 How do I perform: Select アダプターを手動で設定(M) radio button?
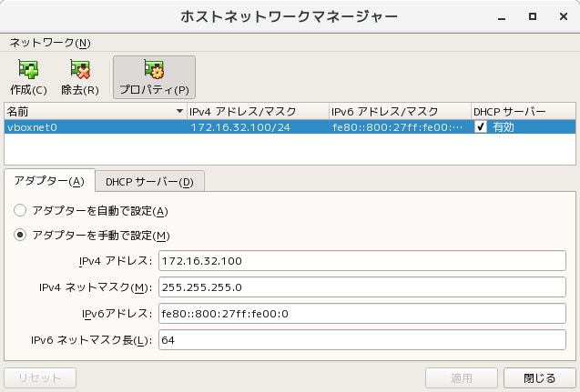20,235
